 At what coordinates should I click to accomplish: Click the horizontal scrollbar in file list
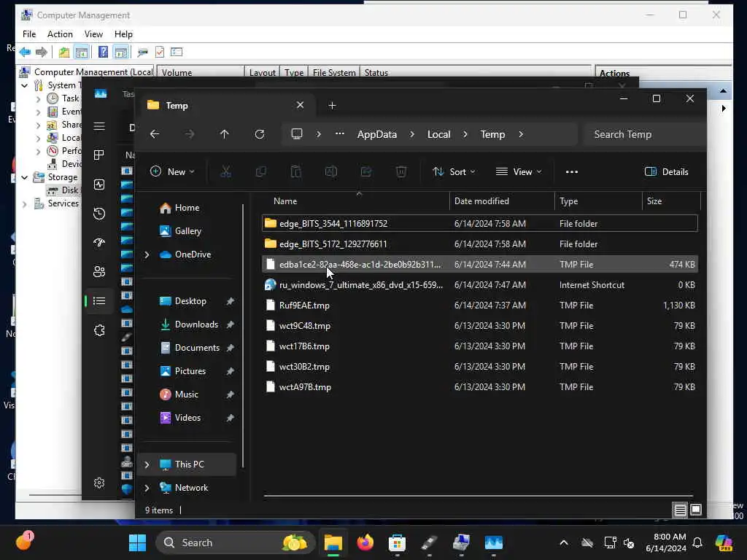[479, 496]
